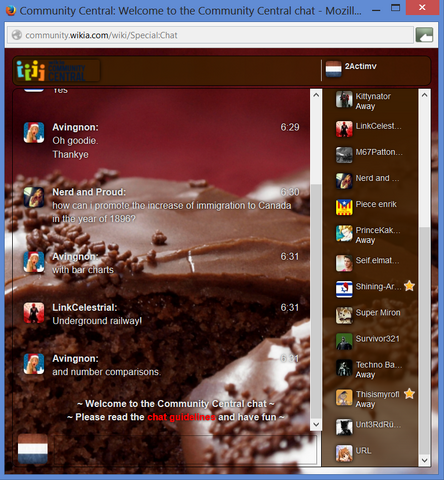
Task: Click the "Oh goodie." message text
Action: [75, 141]
